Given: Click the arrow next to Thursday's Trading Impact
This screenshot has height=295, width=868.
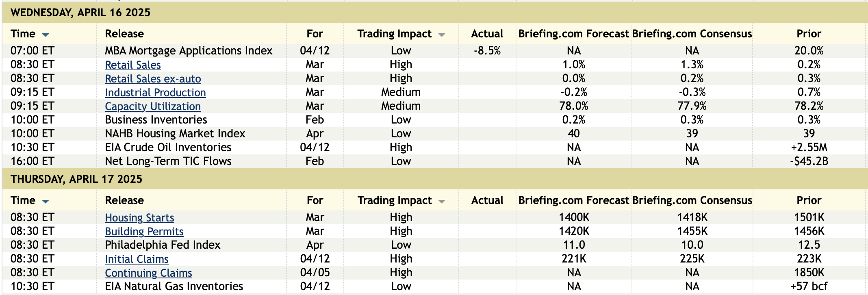Looking at the screenshot, I should pyautogui.click(x=442, y=202).
